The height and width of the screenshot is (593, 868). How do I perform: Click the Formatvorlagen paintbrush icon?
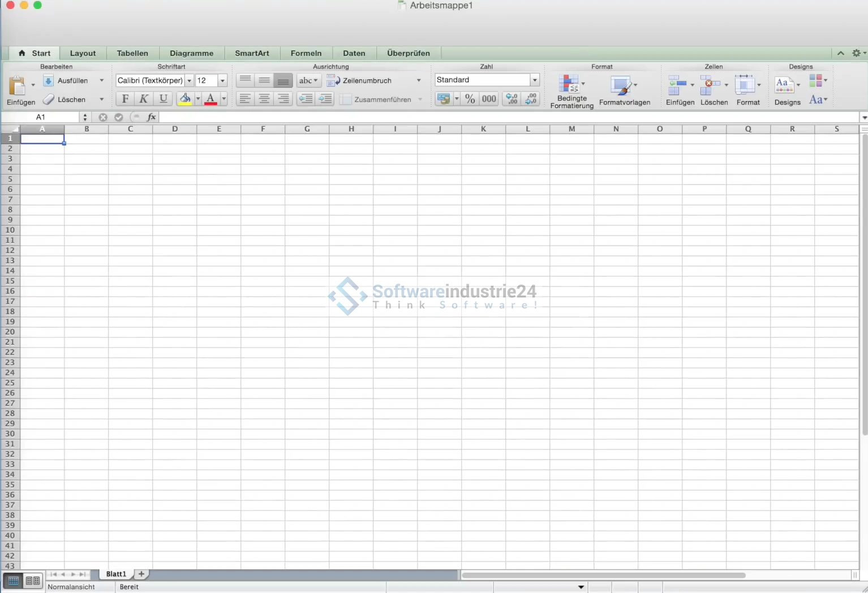[621, 85]
